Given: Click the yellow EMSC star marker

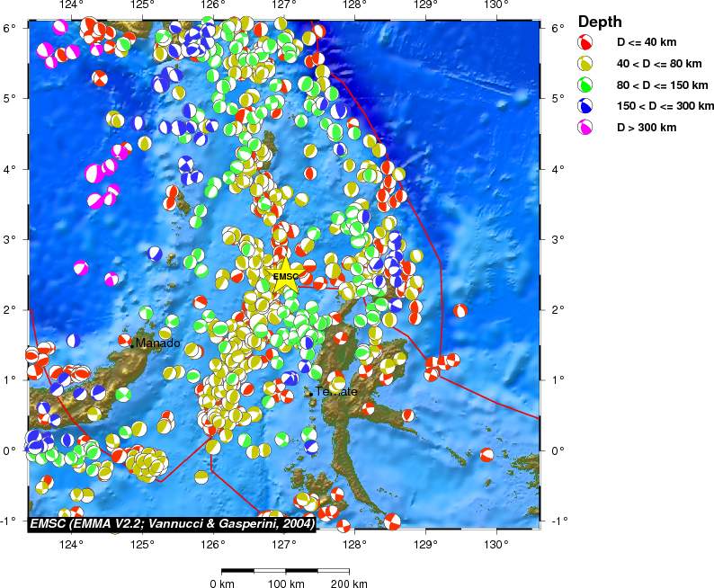Looking at the screenshot, I should point(284,277).
